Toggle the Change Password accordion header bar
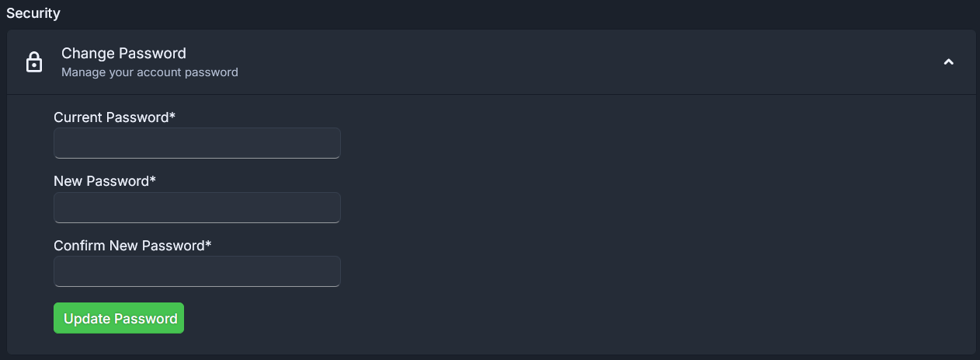This screenshot has width=980, height=360. pyautogui.click(x=491, y=62)
